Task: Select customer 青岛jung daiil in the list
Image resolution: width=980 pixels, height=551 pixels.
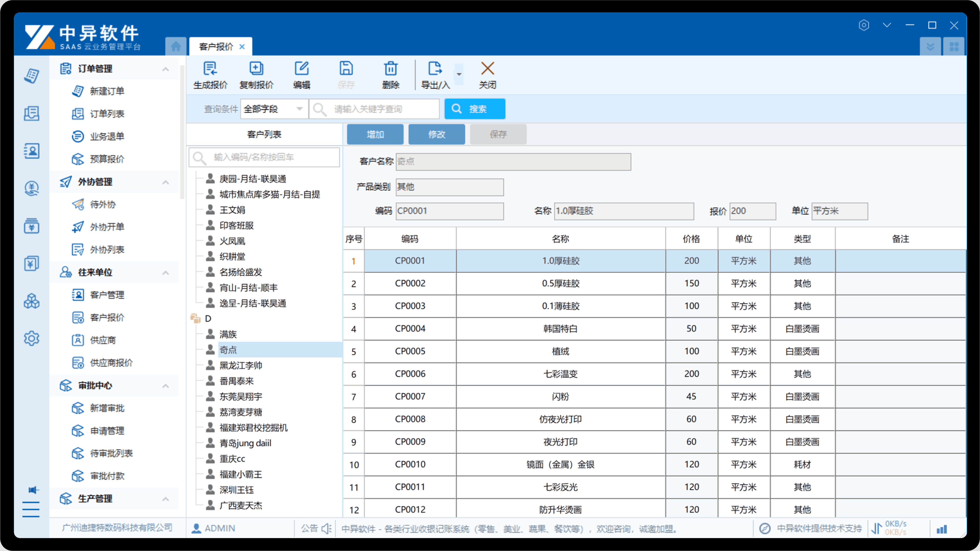Action: (x=245, y=443)
